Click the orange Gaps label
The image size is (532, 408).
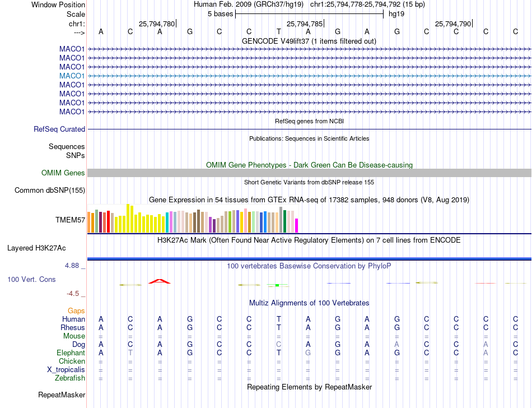point(76,311)
